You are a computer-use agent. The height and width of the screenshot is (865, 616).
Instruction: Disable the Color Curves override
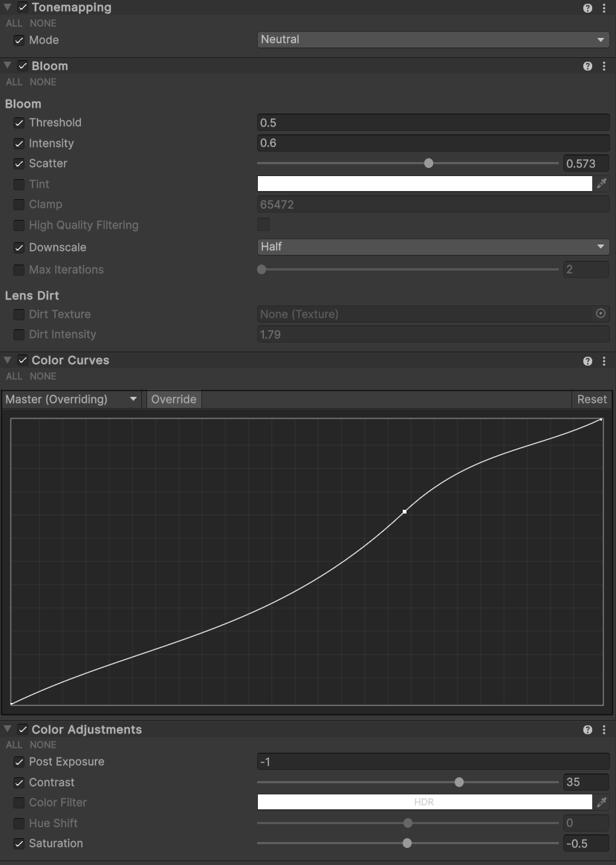pos(22,360)
